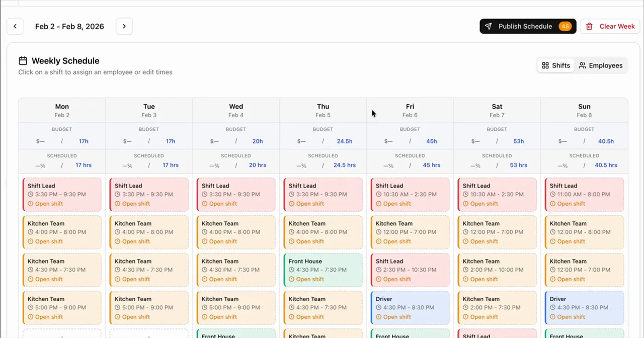Screen dimensions: 644x338
Task: Open Sunday's Driver 4:30 PM shift
Action: (x=584, y=308)
